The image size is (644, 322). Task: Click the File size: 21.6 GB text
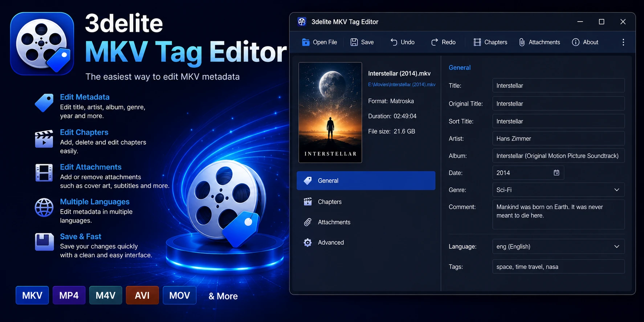392,131
